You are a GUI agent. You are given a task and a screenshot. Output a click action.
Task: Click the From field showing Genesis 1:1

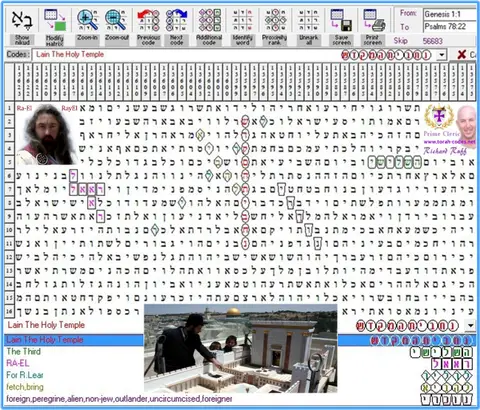(x=449, y=14)
